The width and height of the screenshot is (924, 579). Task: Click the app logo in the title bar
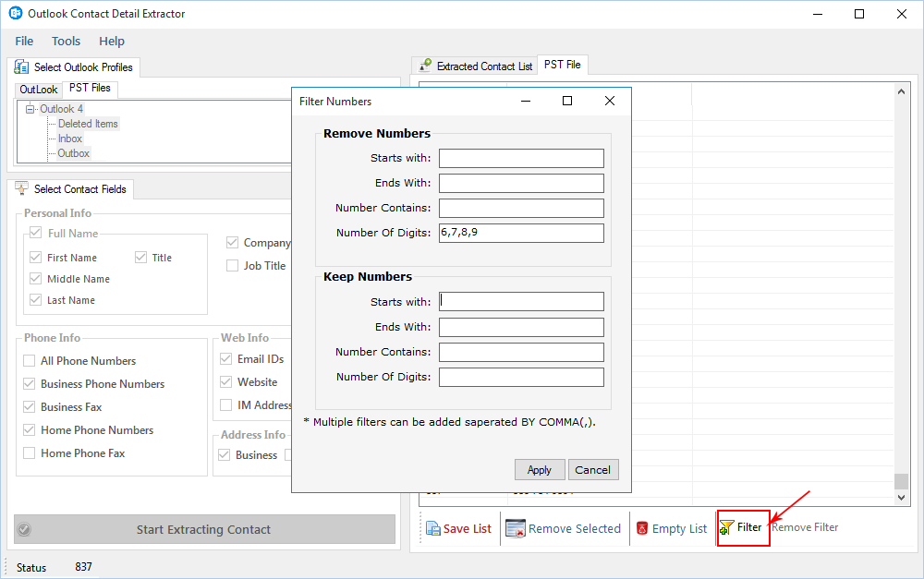16,13
